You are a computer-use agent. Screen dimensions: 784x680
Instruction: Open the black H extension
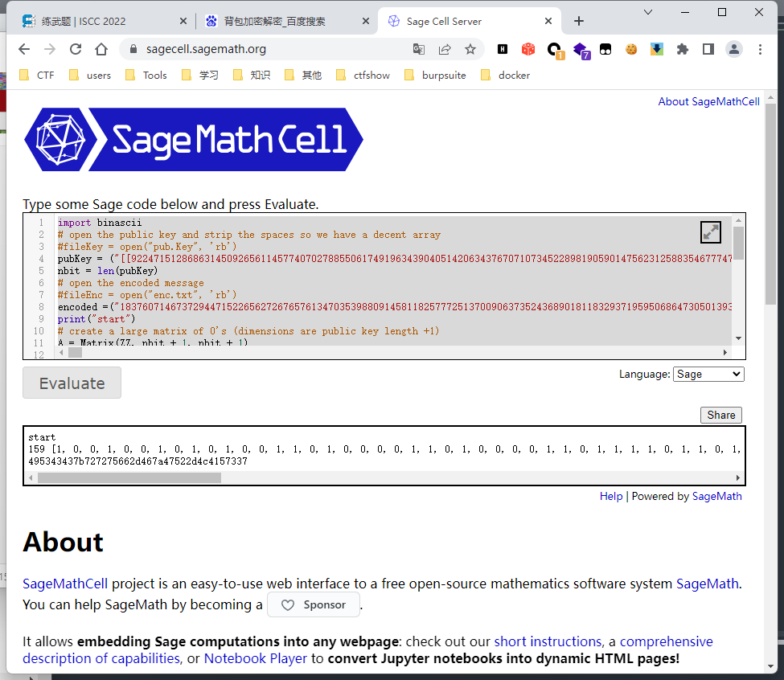(x=503, y=49)
